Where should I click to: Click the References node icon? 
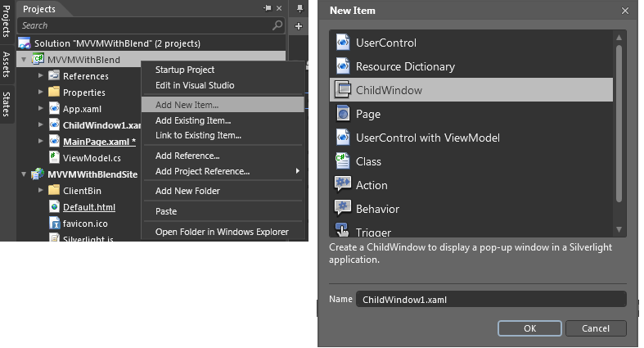[54, 75]
